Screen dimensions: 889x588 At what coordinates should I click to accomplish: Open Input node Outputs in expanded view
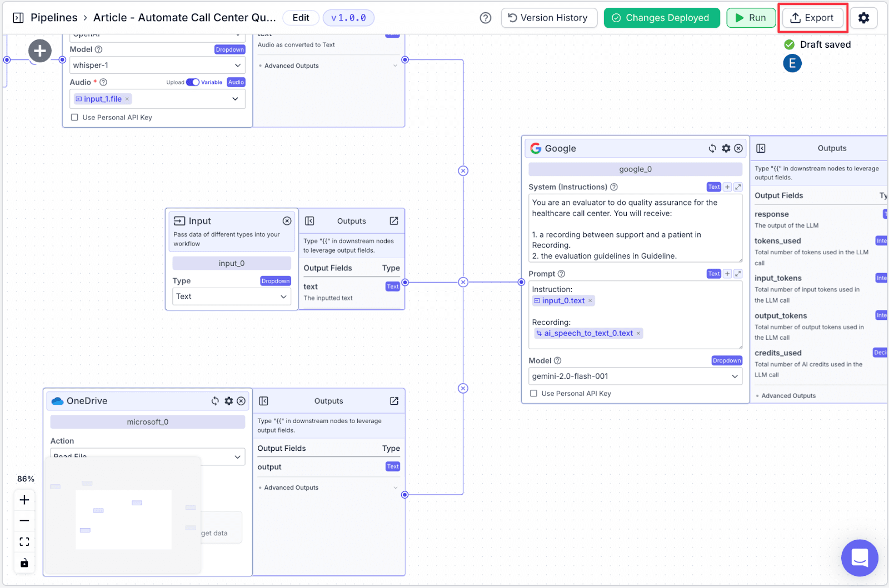pyautogui.click(x=394, y=221)
